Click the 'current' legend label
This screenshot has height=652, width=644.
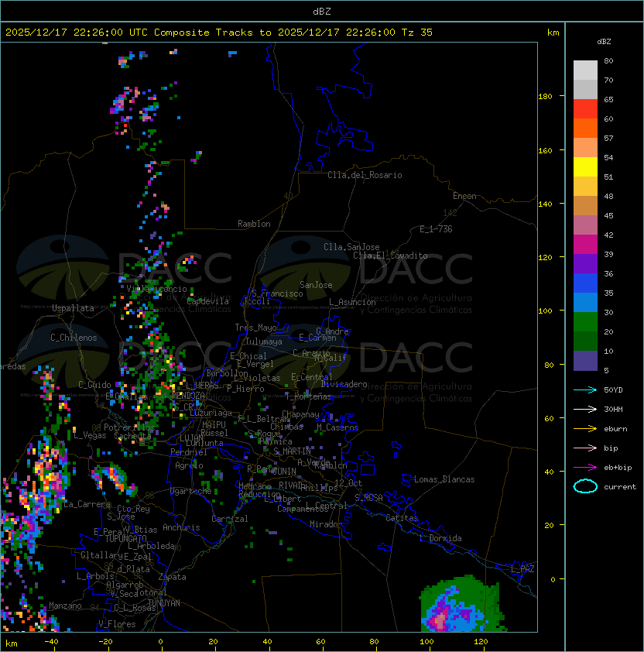tap(620, 487)
